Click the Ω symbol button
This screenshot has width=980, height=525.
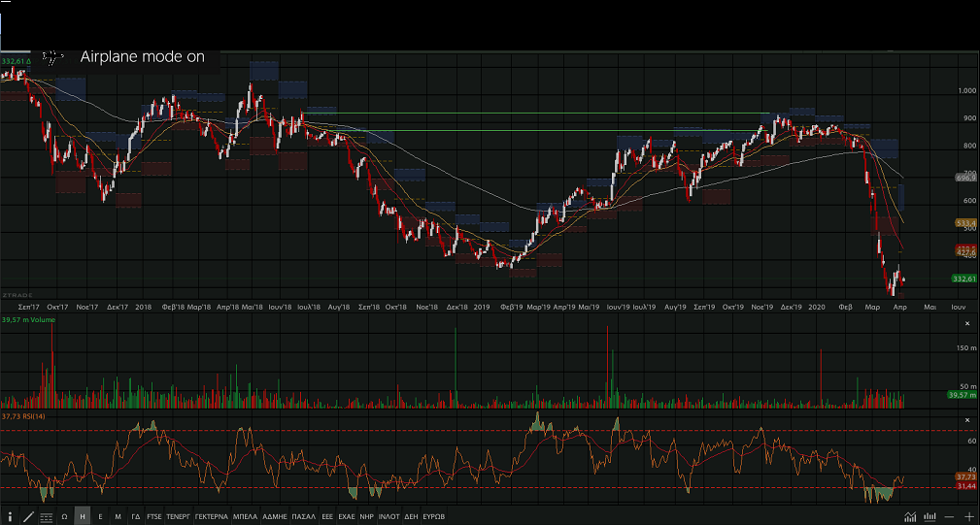click(x=64, y=516)
